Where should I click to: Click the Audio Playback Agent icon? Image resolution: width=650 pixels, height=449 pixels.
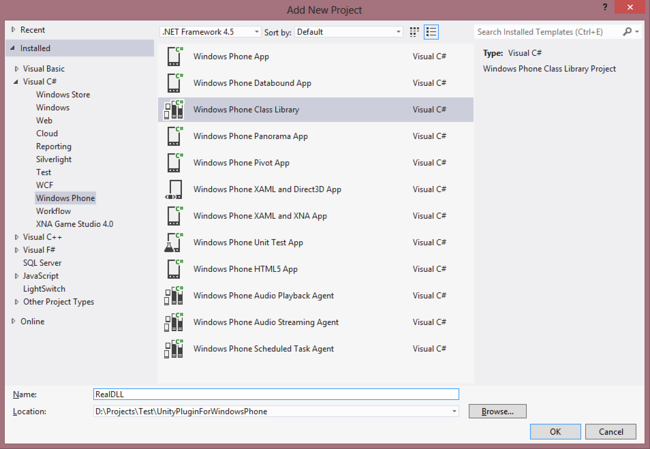(174, 296)
